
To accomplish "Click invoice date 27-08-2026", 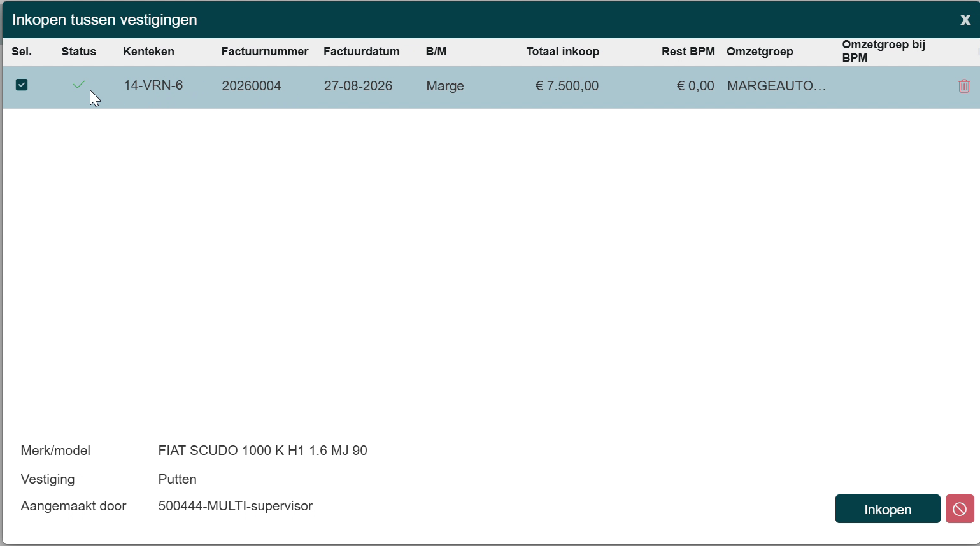I will tap(358, 86).
